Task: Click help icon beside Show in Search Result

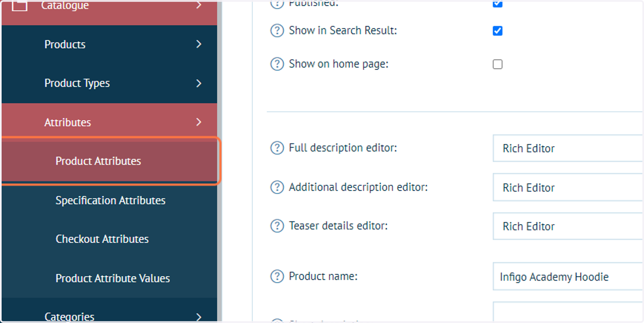Action: point(276,31)
